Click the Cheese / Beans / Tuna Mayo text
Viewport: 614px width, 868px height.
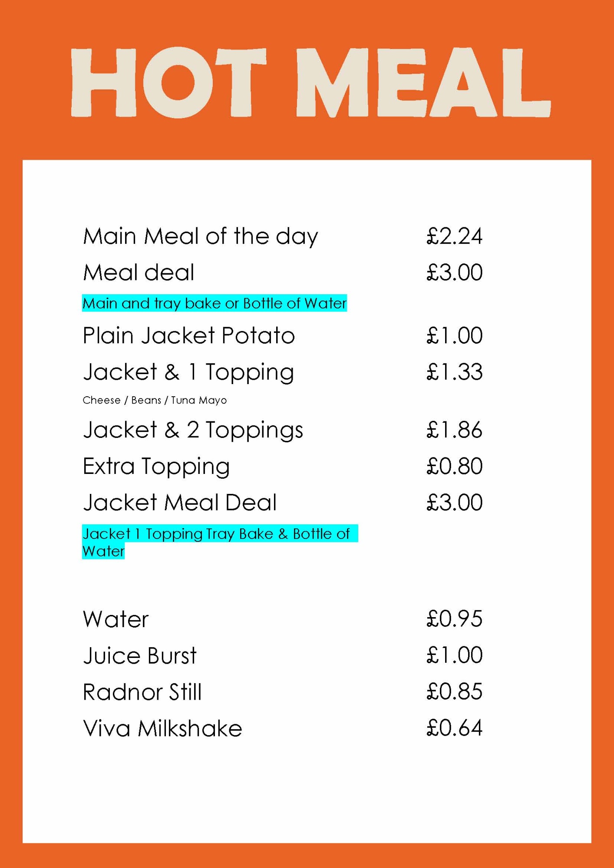tap(155, 400)
